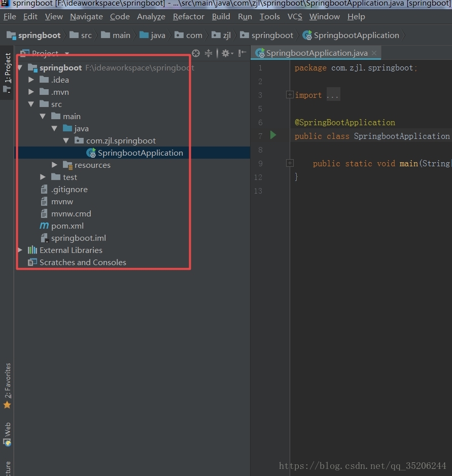
Task: Click the @SpringBootApplication annotation
Action: pos(345,122)
